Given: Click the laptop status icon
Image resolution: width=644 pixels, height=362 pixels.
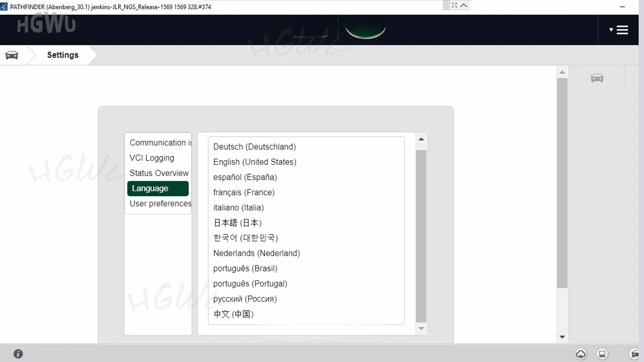Looking at the screenshot, I should 602,354.
